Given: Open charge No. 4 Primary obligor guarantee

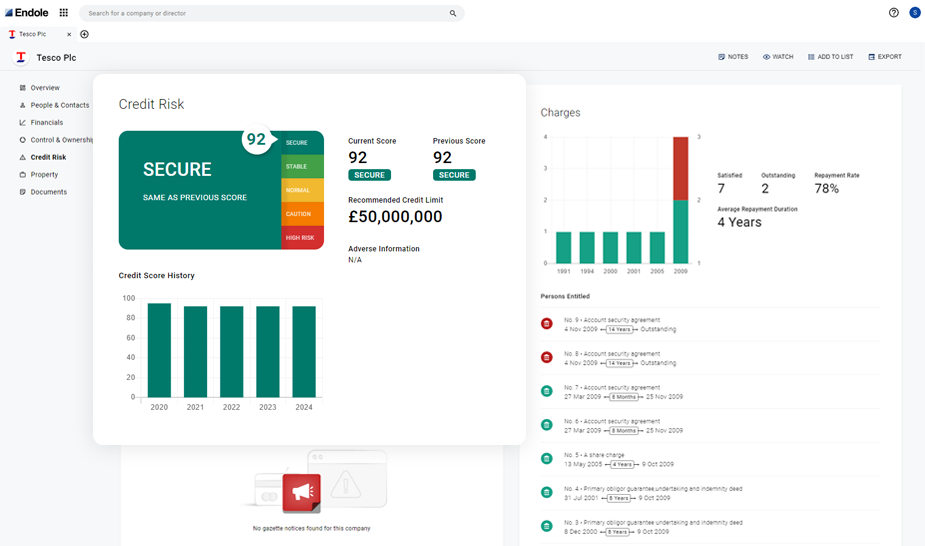Looking at the screenshot, I should [653, 489].
